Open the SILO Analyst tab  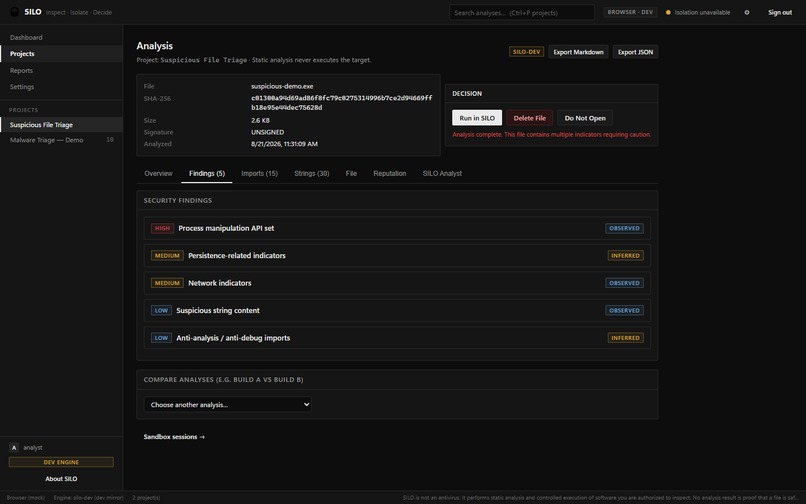442,173
